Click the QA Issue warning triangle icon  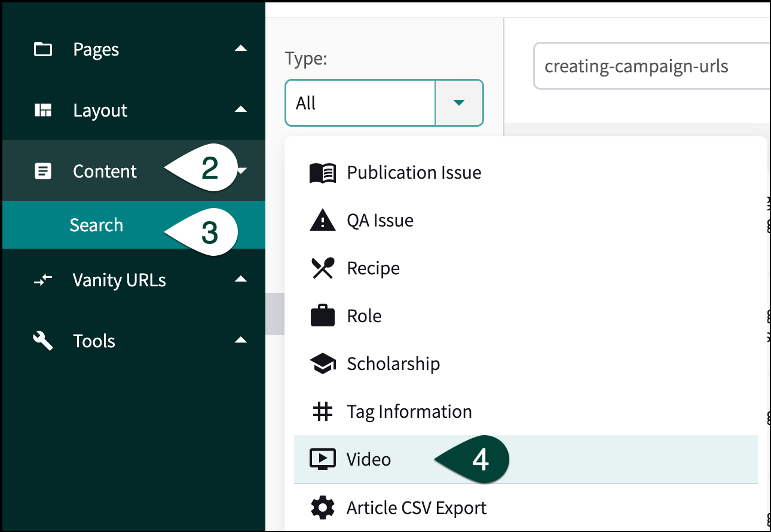[323, 221]
